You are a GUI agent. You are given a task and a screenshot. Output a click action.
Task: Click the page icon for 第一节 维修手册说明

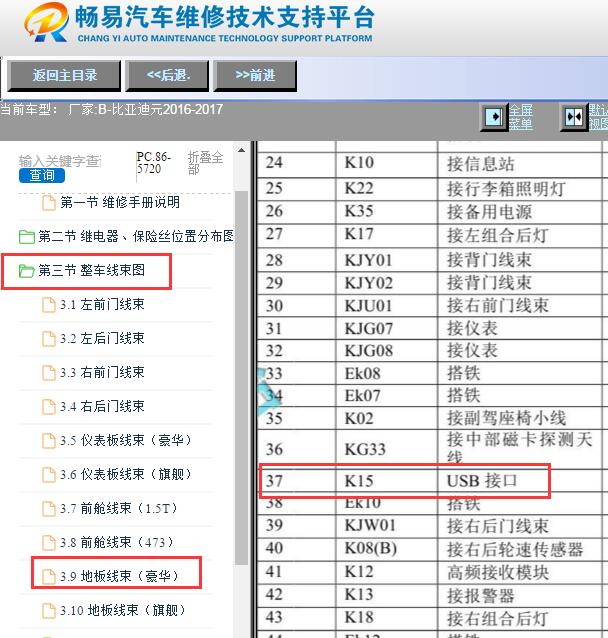pyautogui.click(x=49, y=203)
